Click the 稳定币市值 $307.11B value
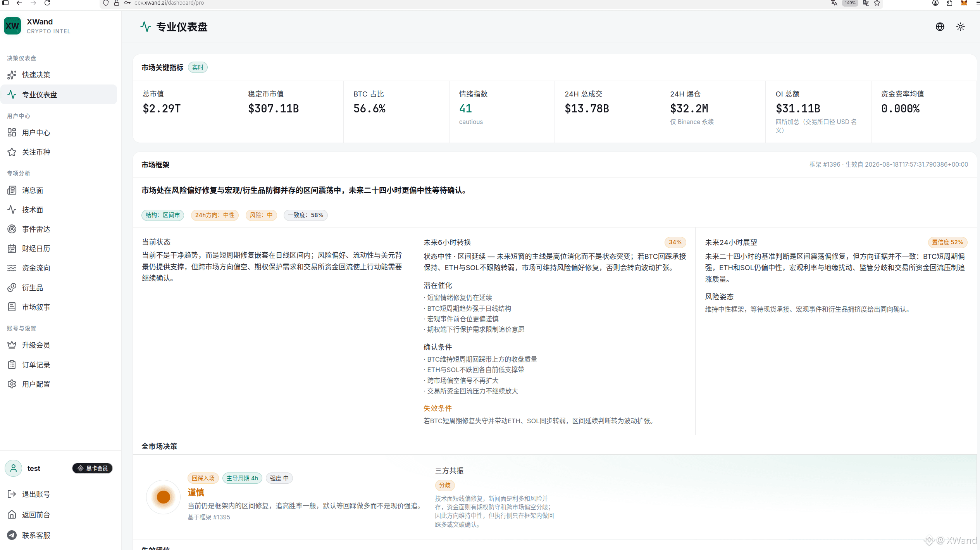 point(274,109)
